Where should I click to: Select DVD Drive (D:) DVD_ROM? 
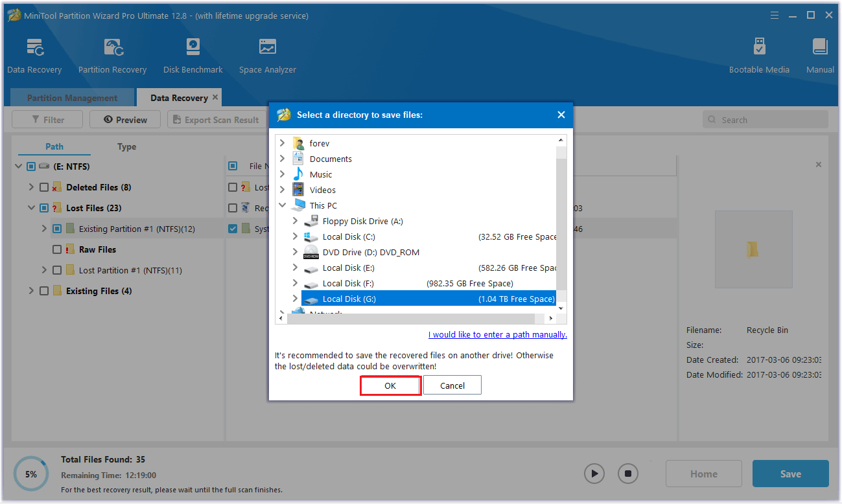click(371, 252)
